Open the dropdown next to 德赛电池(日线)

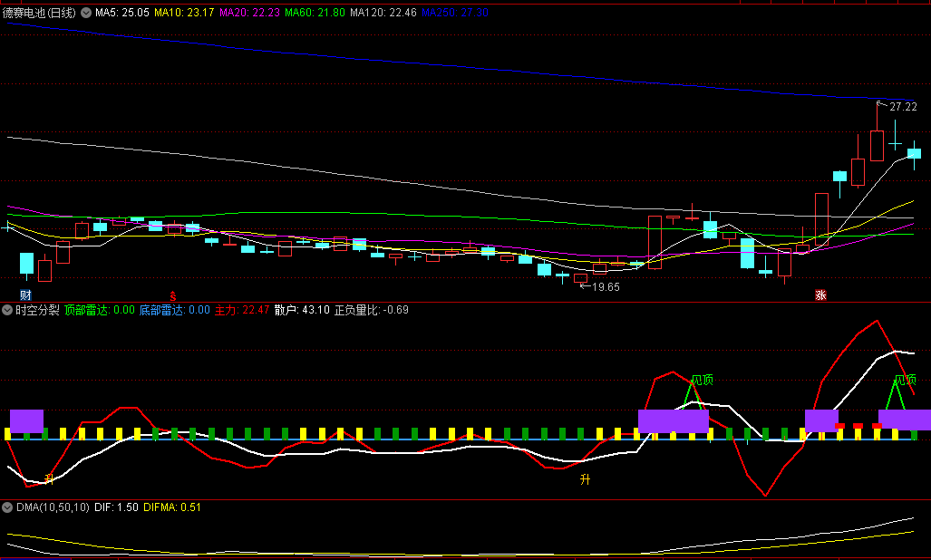click(86, 13)
